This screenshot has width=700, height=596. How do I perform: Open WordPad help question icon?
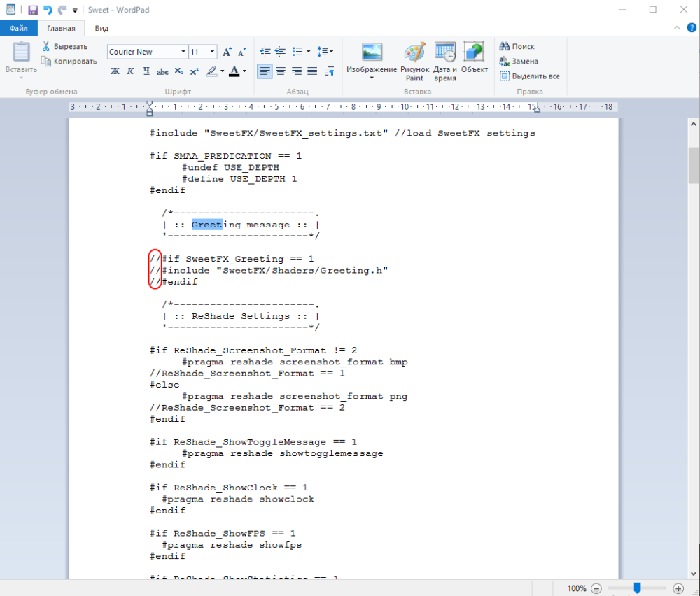pyautogui.click(x=692, y=28)
